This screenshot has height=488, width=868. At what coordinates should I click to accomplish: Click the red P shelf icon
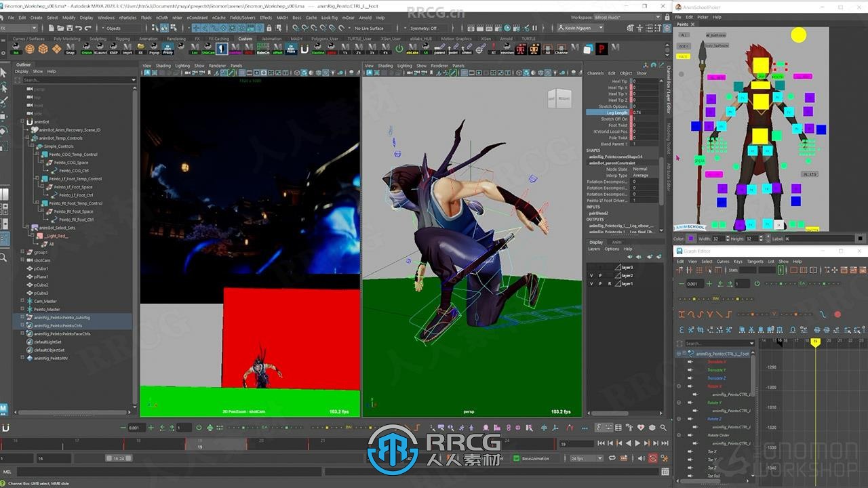tap(601, 48)
